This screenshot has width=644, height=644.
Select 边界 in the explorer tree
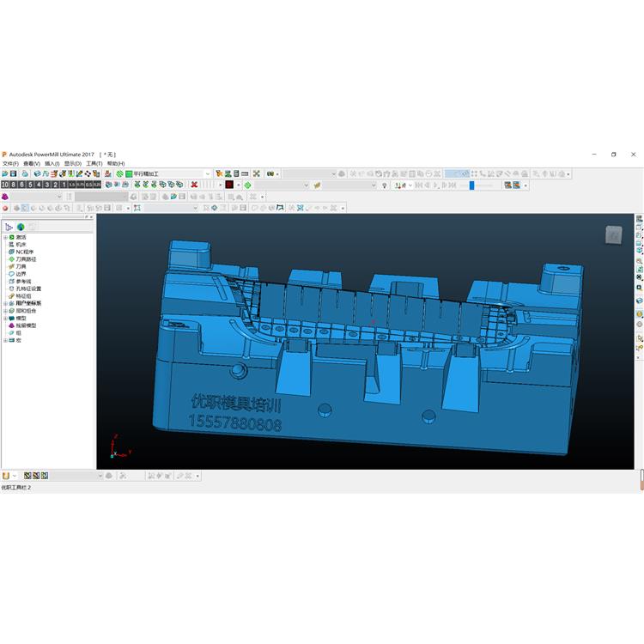pos(21,275)
